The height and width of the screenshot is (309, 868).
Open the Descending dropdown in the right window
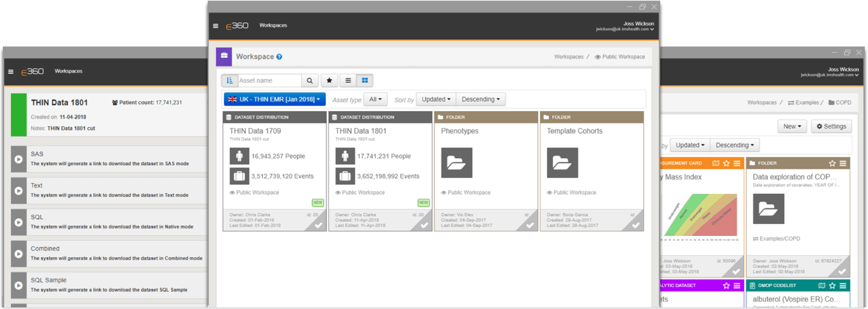click(735, 145)
